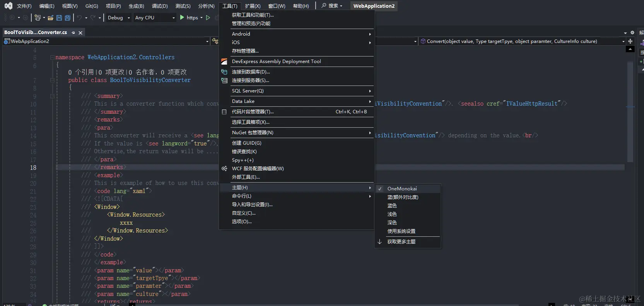The width and height of the screenshot is (644, 306).
Task: Click the navigate backward arrow icon
Action: click(x=12, y=18)
